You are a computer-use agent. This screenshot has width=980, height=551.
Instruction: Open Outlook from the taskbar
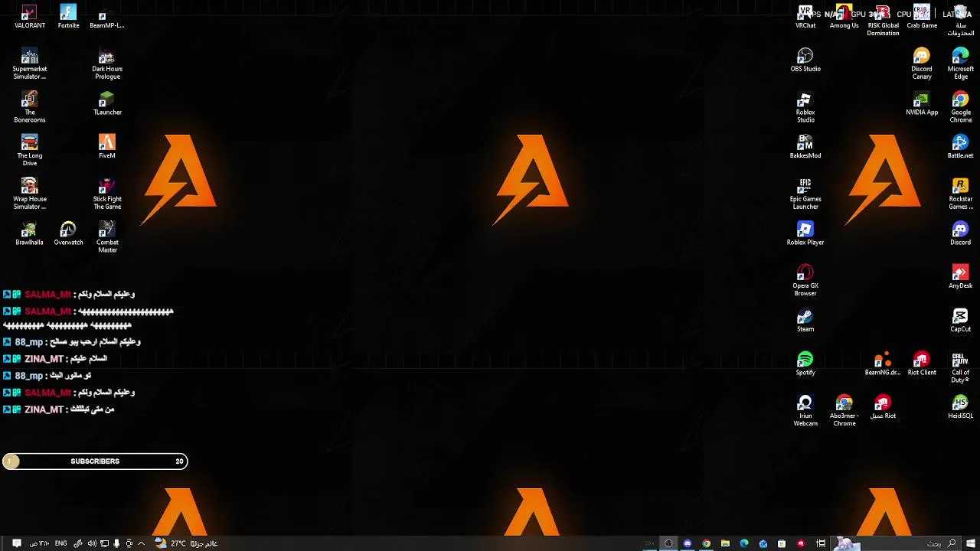tap(763, 543)
